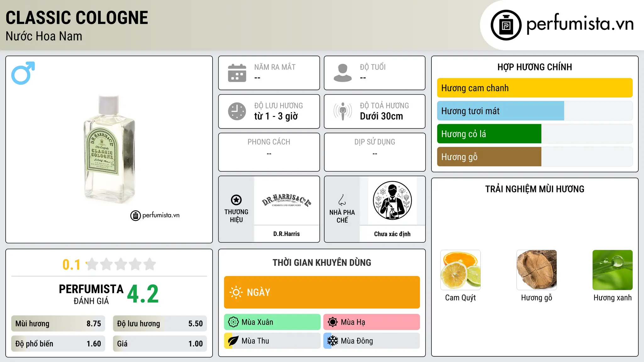Click the PERFUMISTA ĐÁNH GIÁ label

(x=91, y=294)
